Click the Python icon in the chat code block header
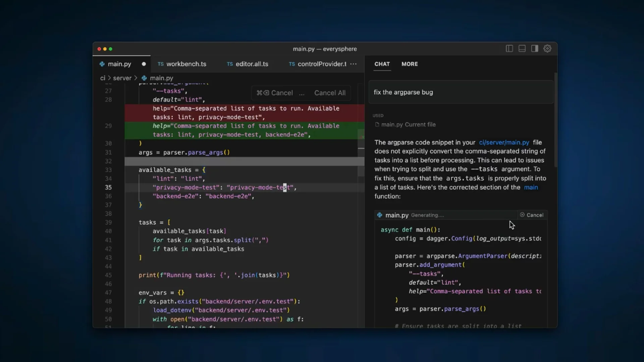Image resolution: width=644 pixels, height=362 pixels. [x=380, y=215]
